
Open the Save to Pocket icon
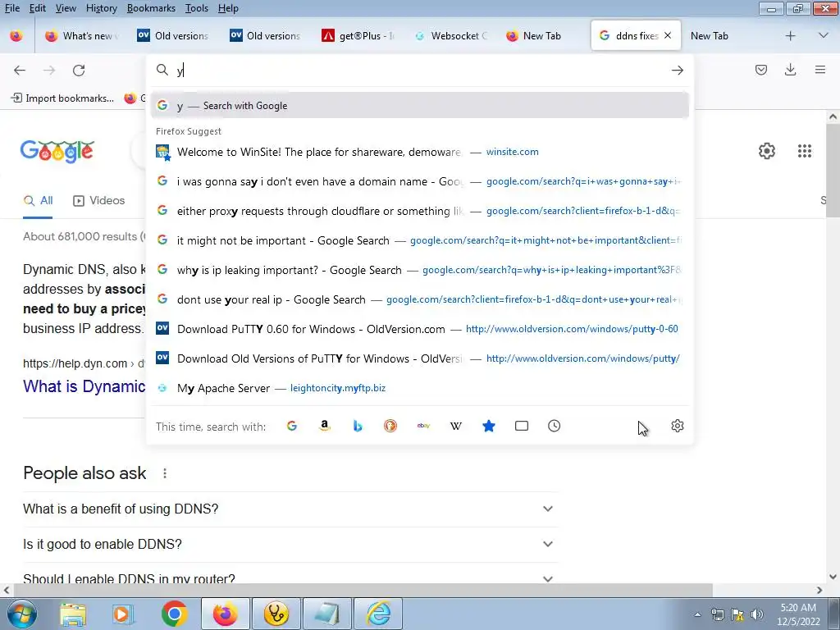pos(760,70)
